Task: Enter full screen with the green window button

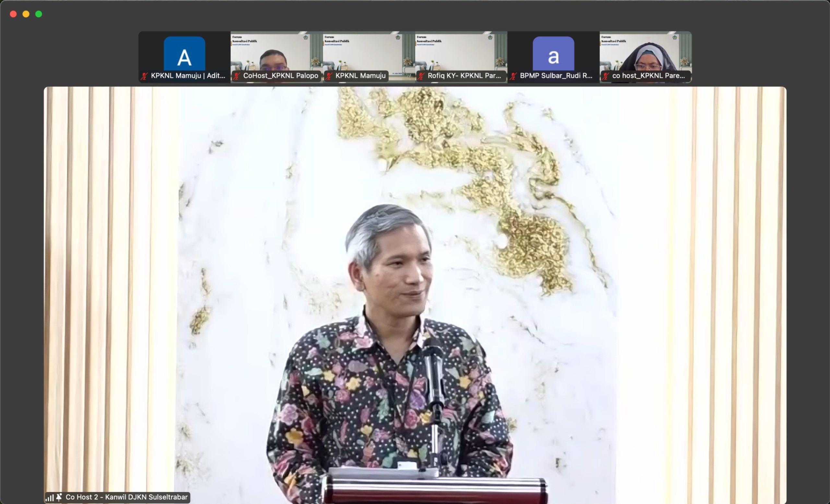Action: click(39, 14)
